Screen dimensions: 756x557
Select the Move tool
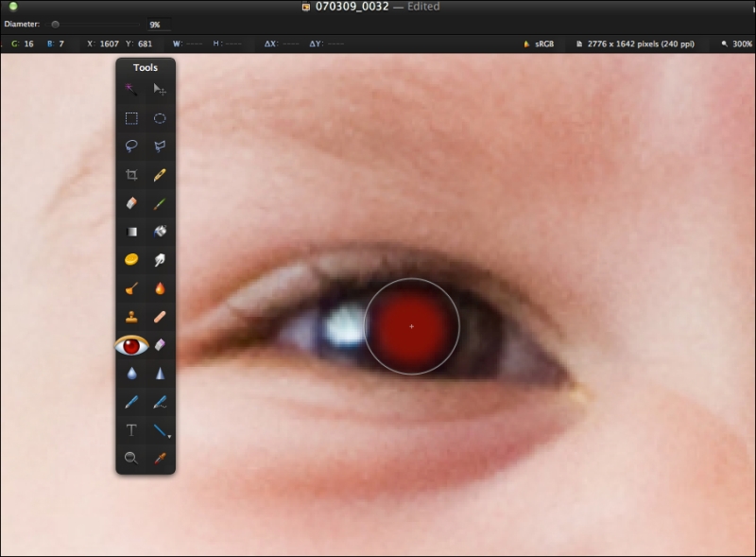(x=160, y=89)
